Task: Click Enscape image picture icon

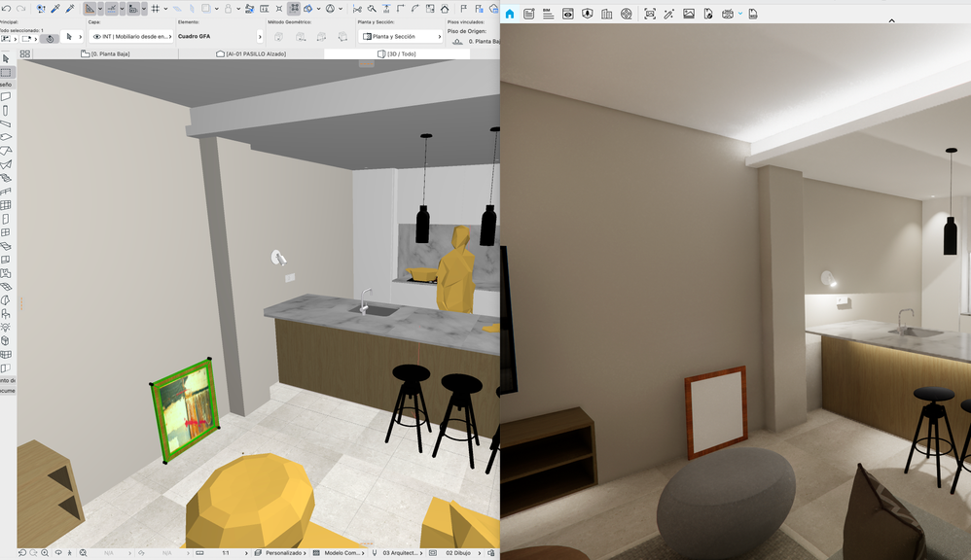Action: coord(689,14)
